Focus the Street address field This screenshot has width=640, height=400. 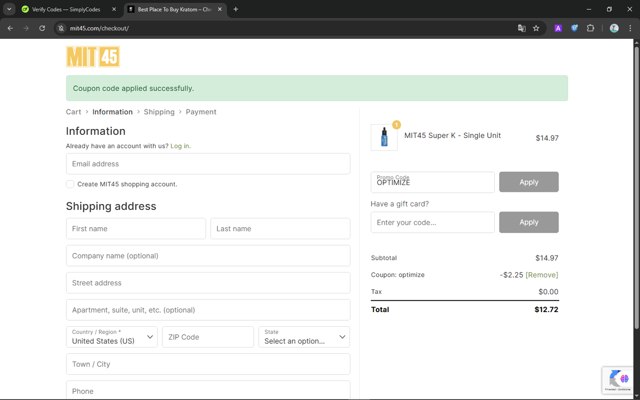(208, 282)
